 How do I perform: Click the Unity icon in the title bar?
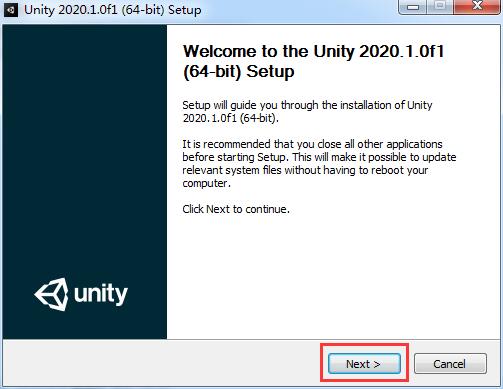coord(11,10)
